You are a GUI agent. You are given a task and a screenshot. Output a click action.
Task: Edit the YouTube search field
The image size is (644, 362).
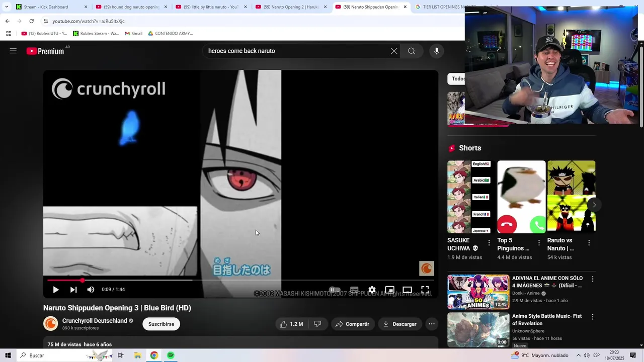[297, 51]
